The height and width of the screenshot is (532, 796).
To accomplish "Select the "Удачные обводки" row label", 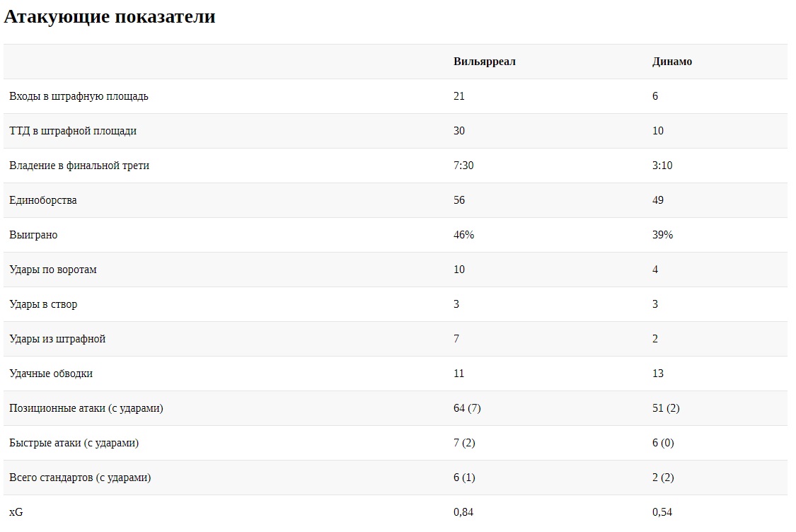I will (51, 374).
